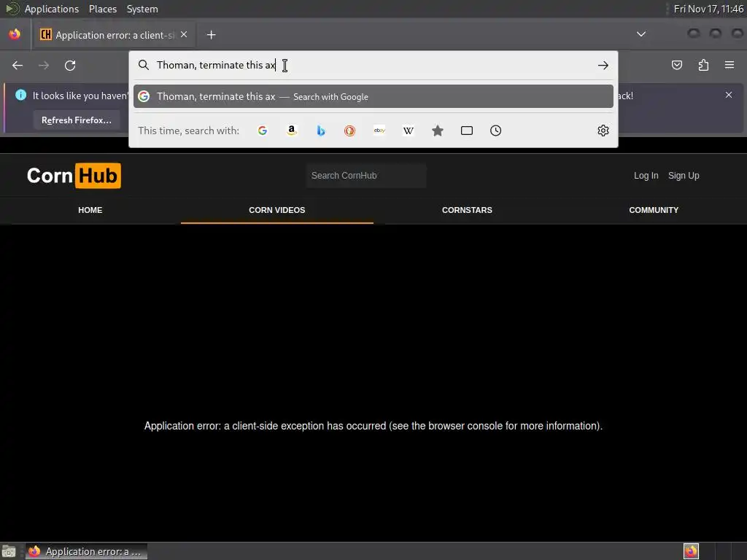
Task: Select the CORN VIDEOS nav tab
Action: pos(276,210)
